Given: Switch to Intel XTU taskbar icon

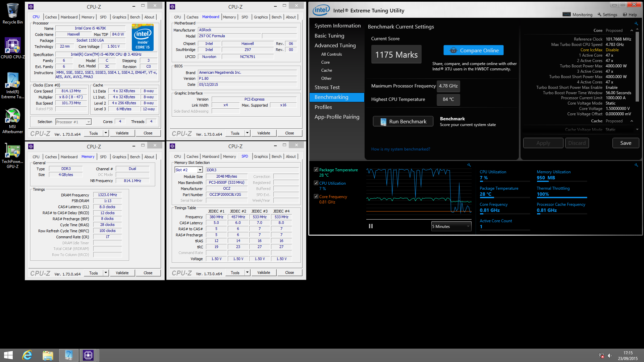Looking at the screenshot, I should pos(68,355).
